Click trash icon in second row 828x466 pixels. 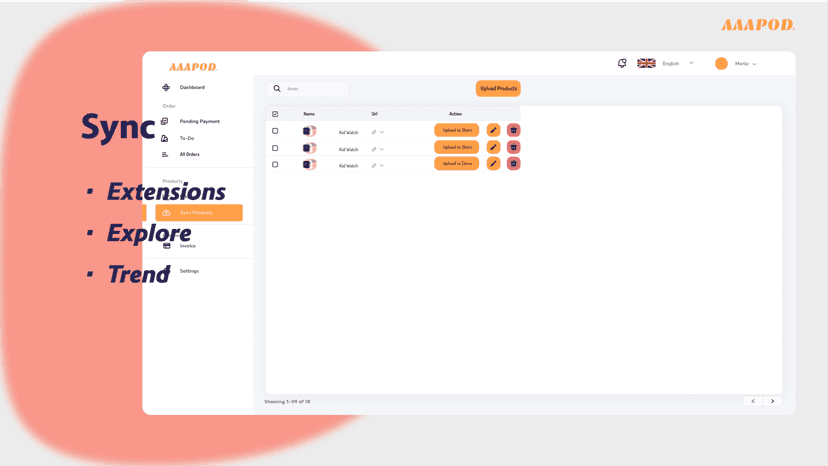pos(513,147)
